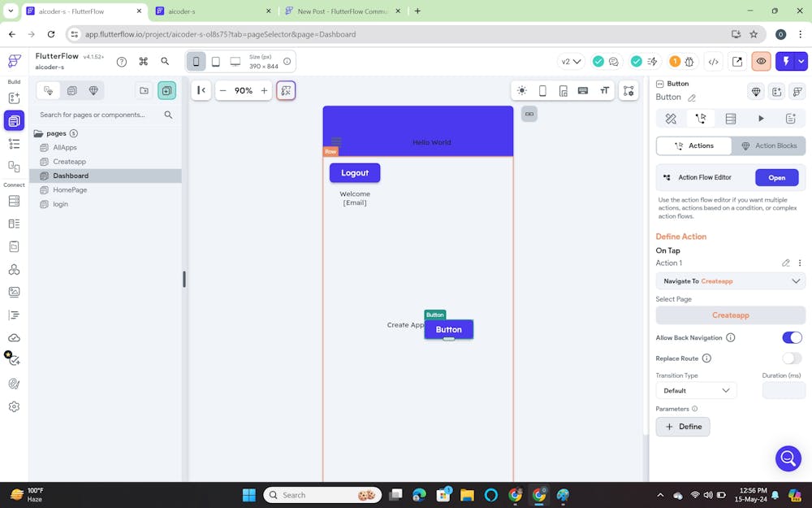Viewport: 812px width, 508px height.
Task: Click the add new page icon
Action: tap(166, 91)
